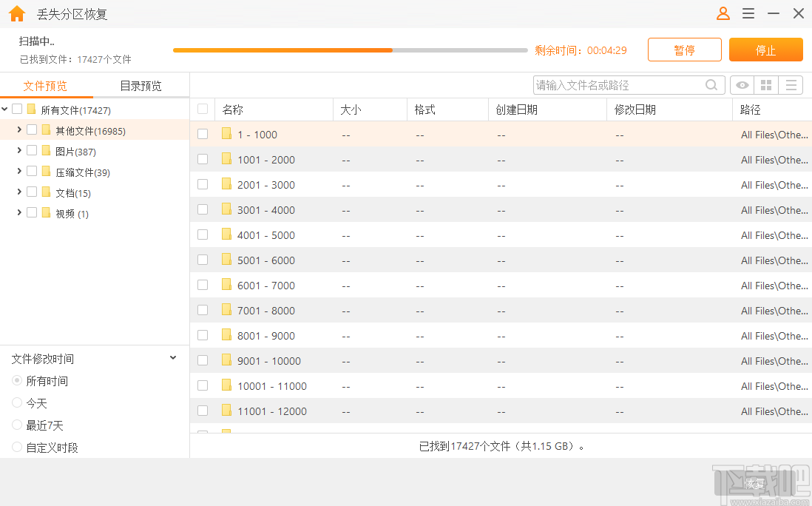The width and height of the screenshot is (812, 506).
Task: Switch to the 文件预览 tab
Action: 46,86
